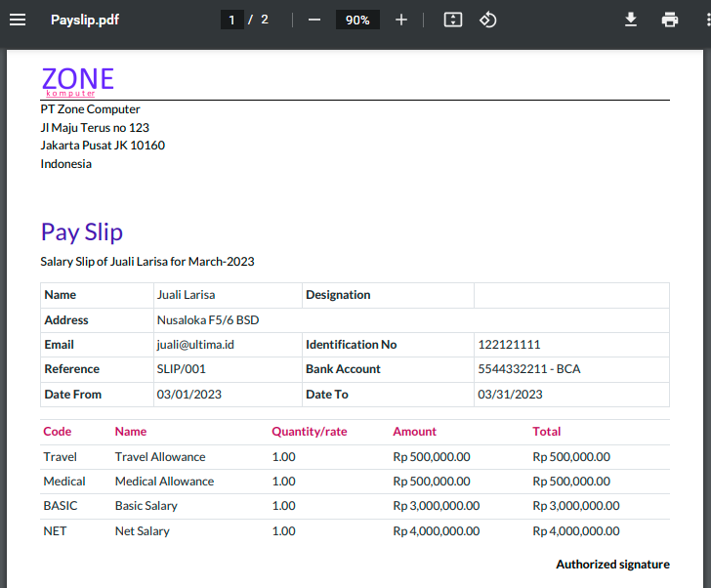Click the Authorized signature label
The image size is (711, 588).
pyautogui.click(x=612, y=565)
